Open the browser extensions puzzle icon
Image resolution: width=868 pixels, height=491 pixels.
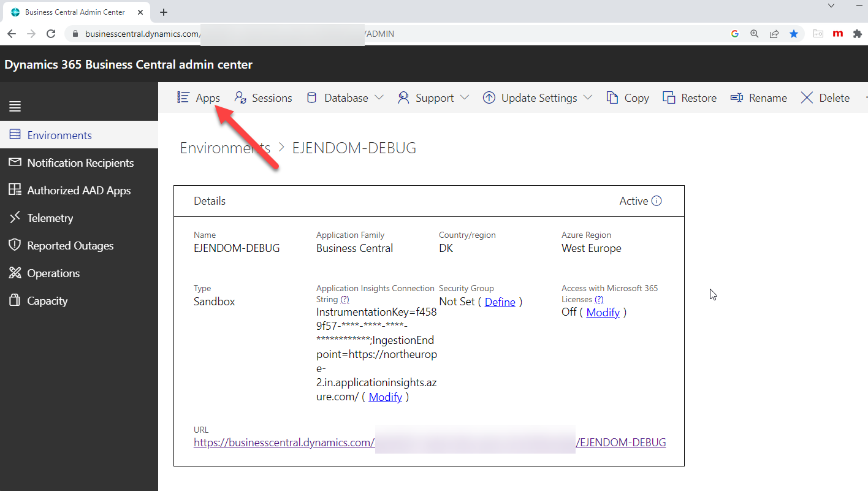(858, 34)
